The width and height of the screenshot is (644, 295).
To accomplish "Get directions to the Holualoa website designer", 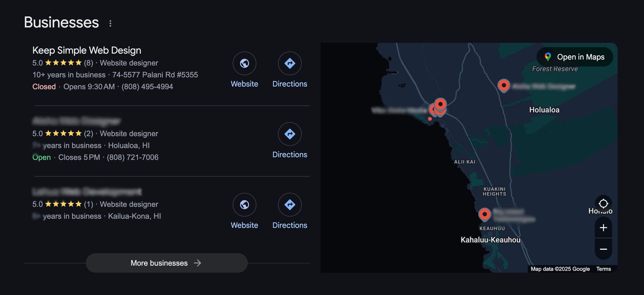I will [x=290, y=134].
